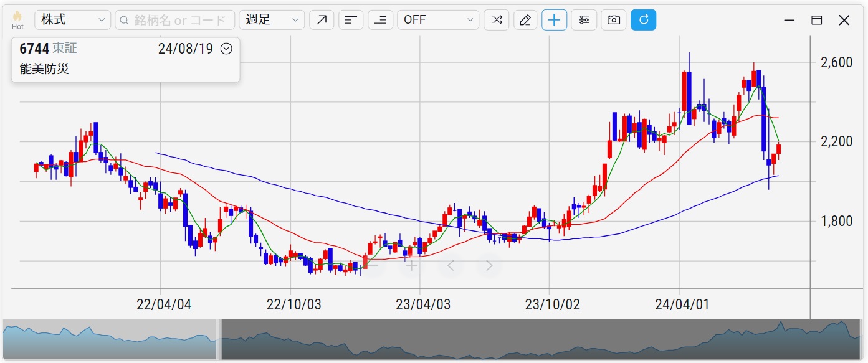The width and height of the screenshot is (868, 363).
Task: Open the OFF comparison dropdown
Action: coord(438,20)
